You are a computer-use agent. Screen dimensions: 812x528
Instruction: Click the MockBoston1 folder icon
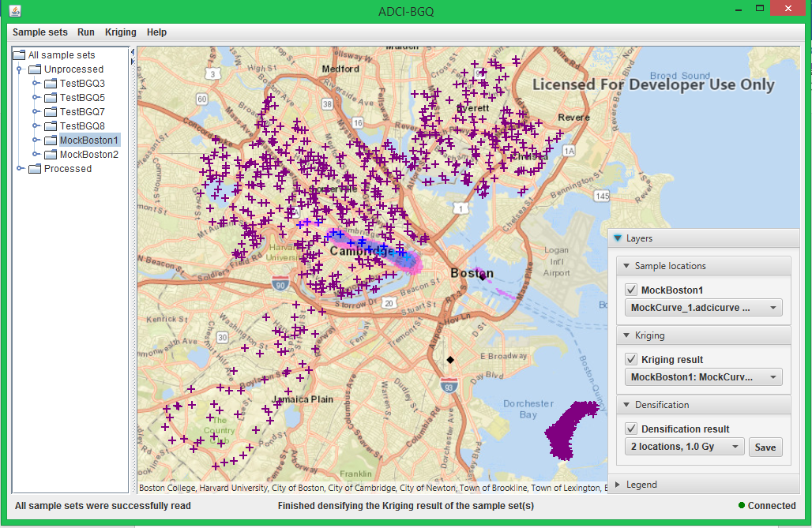pos(51,140)
